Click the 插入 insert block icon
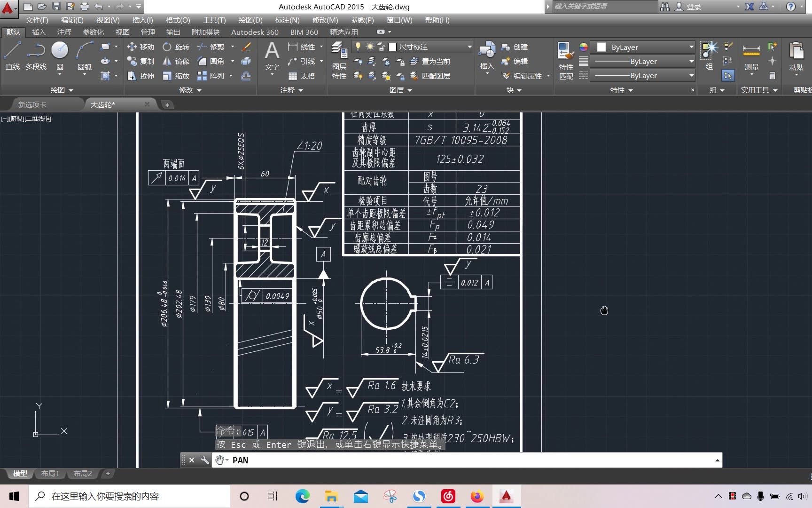Screen dimensions: 812x508 click(x=487, y=56)
